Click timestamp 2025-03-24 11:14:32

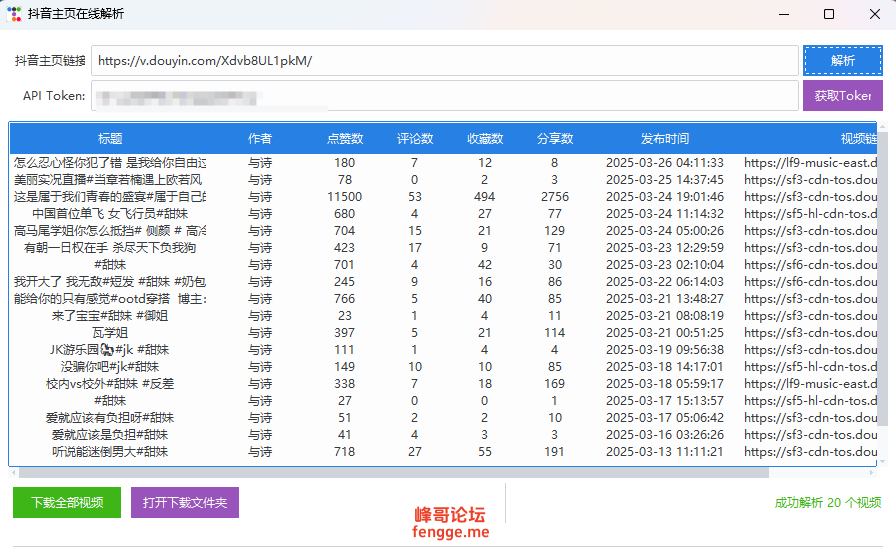tap(665, 214)
